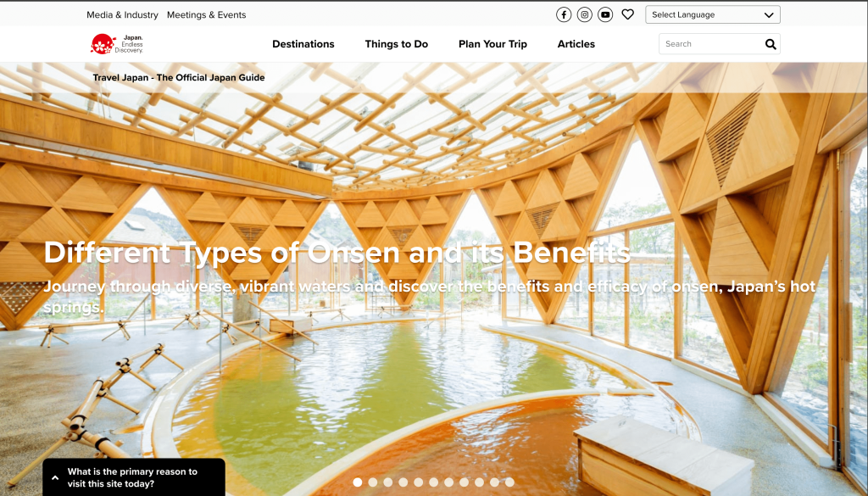Viewport: 868px width, 496px height.
Task: Open the Different Types of Onsen headline
Action: pos(337,253)
